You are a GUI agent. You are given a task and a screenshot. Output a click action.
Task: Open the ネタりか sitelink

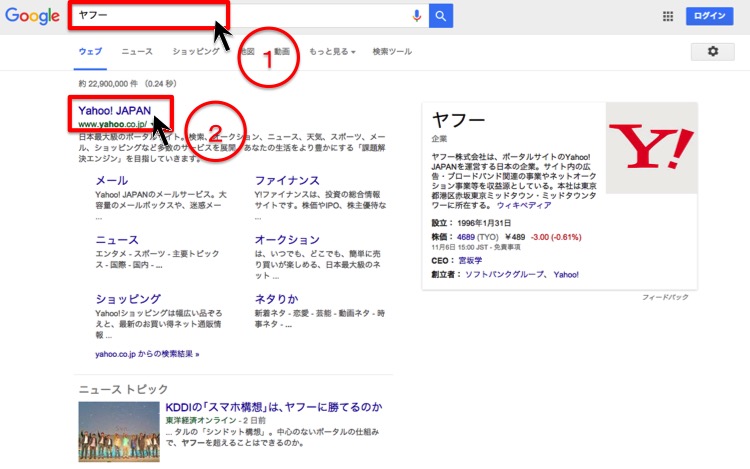tap(276, 299)
